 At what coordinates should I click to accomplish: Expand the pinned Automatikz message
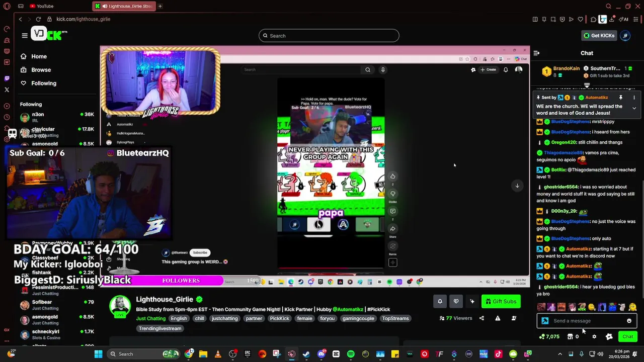tap(634, 108)
